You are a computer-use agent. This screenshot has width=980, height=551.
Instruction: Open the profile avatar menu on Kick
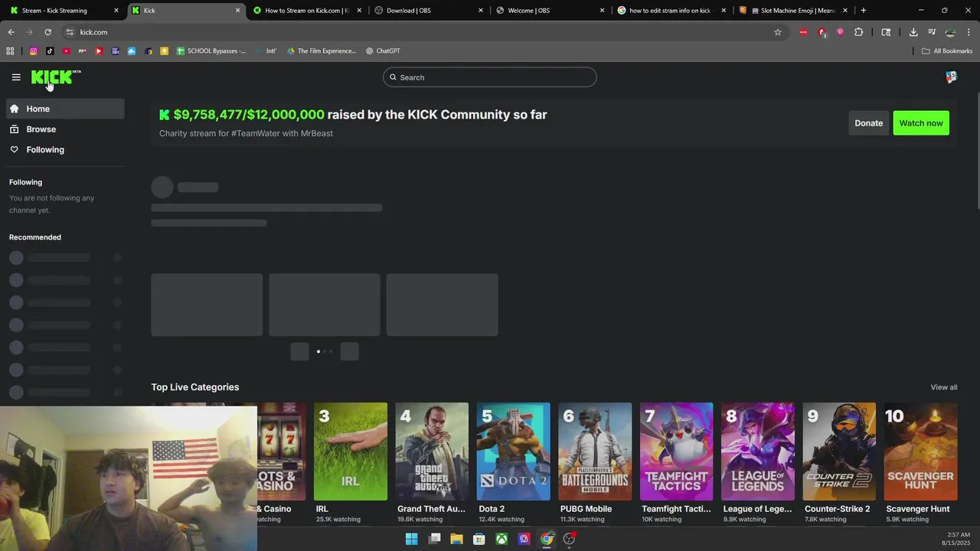pyautogui.click(x=951, y=77)
